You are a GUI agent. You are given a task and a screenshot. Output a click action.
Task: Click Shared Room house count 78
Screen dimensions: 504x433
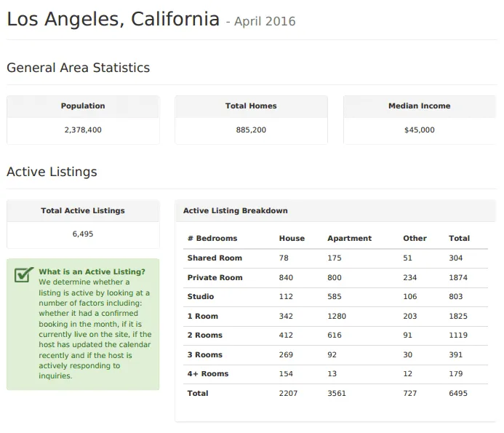pyautogui.click(x=284, y=258)
